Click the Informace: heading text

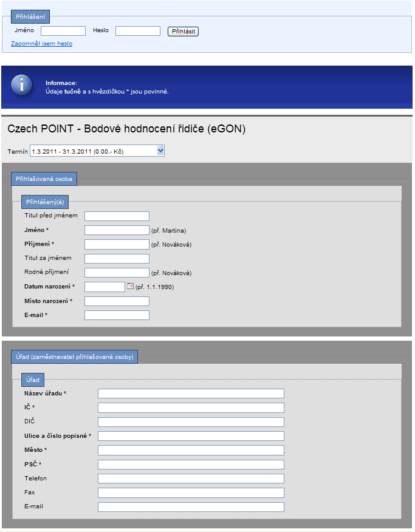61,83
